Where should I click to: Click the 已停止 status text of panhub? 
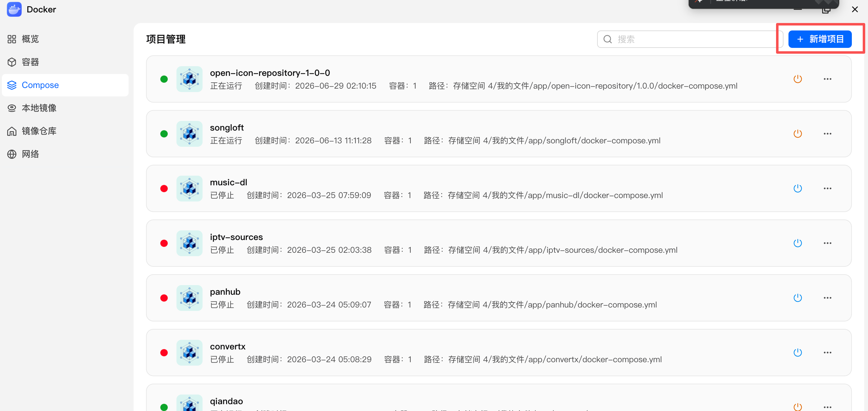coord(222,305)
